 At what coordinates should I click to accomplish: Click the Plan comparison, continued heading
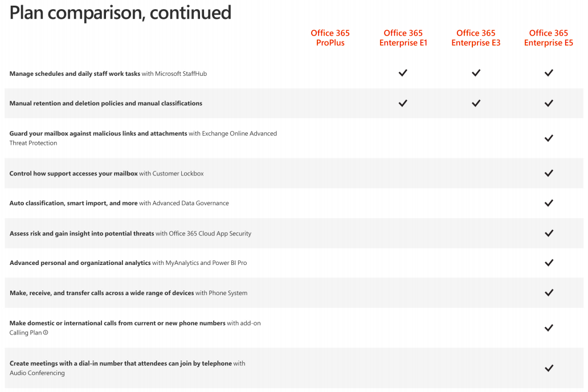tap(120, 13)
